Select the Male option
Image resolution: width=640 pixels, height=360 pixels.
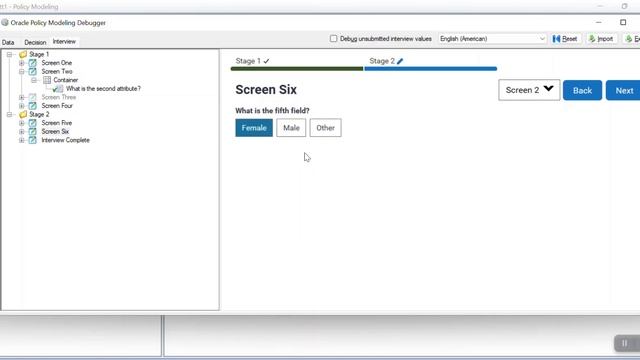click(x=291, y=128)
